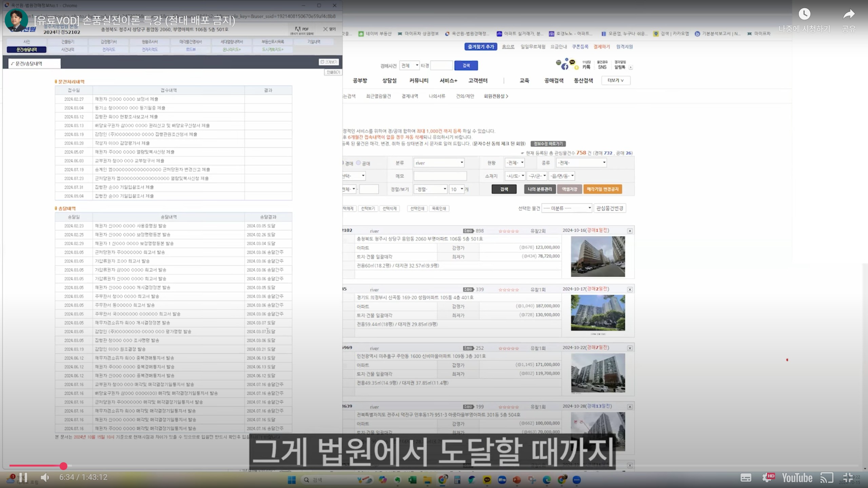This screenshot has width=868, height=488.
Task: Open the 분류 dropdown showing river
Action: click(439, 163)
